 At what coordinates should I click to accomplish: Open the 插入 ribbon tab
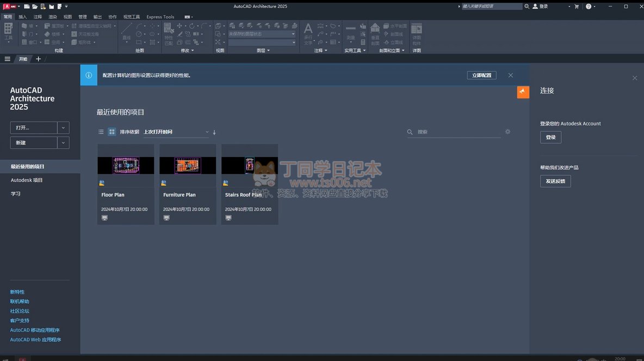pos(22,17)
